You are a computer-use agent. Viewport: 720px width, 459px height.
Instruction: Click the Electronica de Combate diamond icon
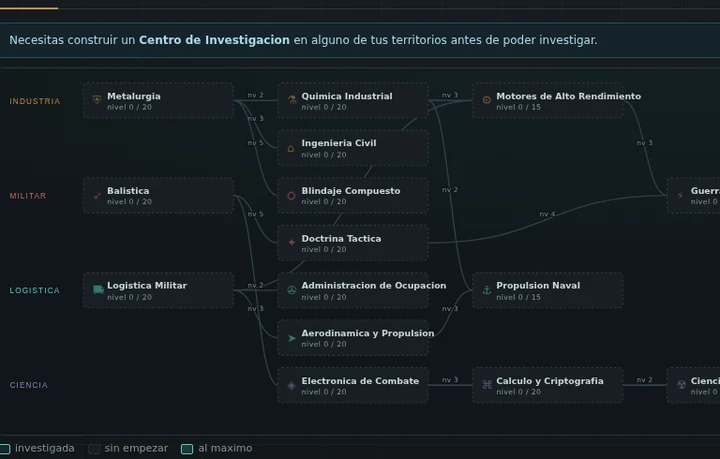pos(292,386)
